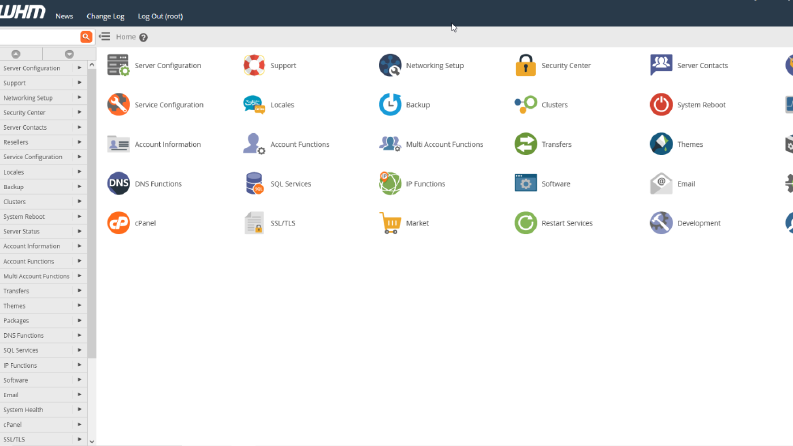This screenshot has width=793, height=446.
Task: Open the Server Configuration icon in main grid
Action: tap(118, 65)
